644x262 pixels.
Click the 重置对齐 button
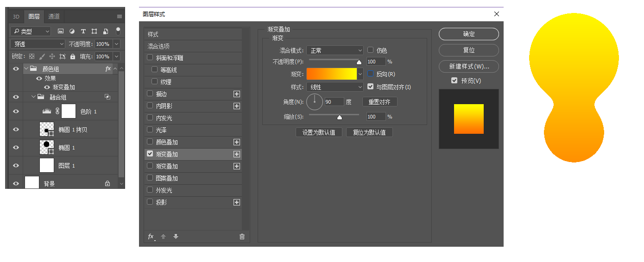[x=379, y=102]
